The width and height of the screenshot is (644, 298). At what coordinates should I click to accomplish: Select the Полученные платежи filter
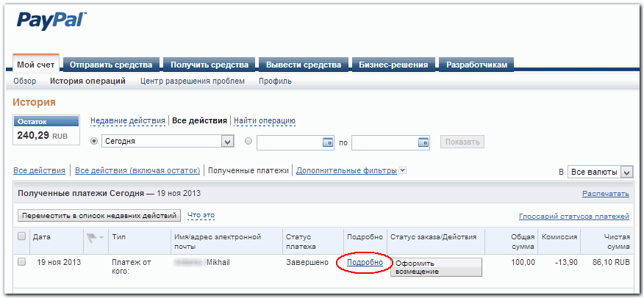(248, 170)
